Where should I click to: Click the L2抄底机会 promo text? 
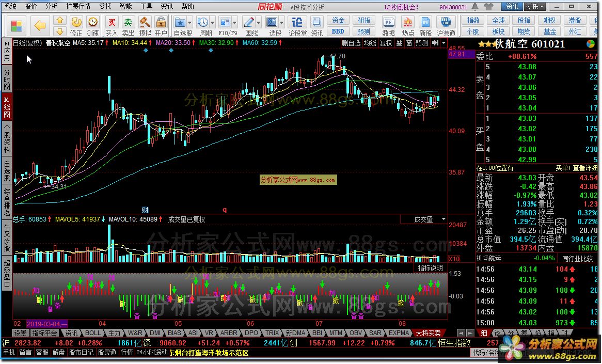coord(401,7)
